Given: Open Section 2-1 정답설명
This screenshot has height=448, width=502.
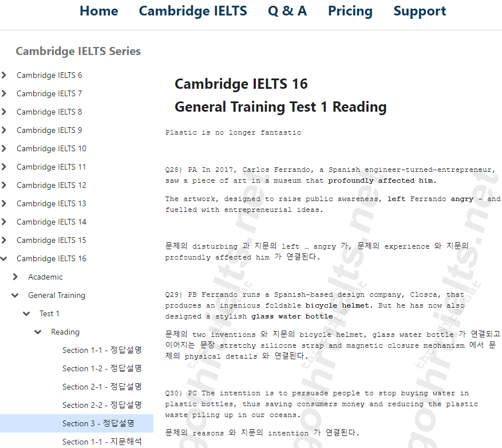Looking at the screenshot, I should tap(102, 387).
